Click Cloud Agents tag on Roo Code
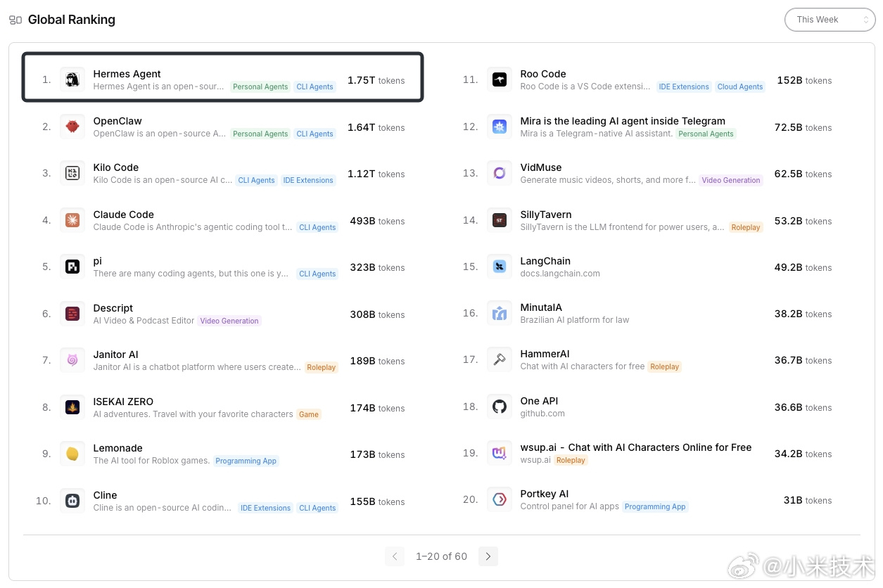 click(x=740, y=87)
